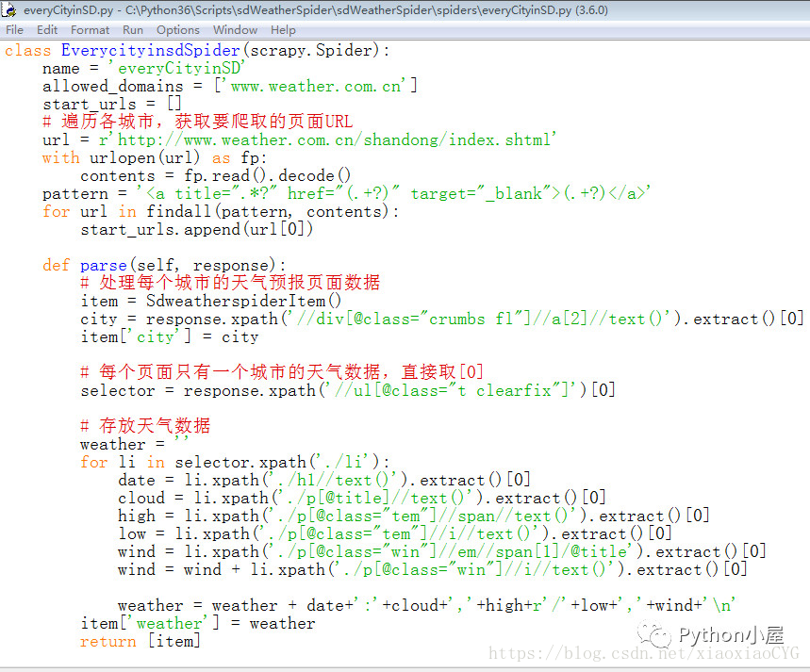810x672 pixels.
Task: Open the Window menu
Action: [x=235, y=30]
